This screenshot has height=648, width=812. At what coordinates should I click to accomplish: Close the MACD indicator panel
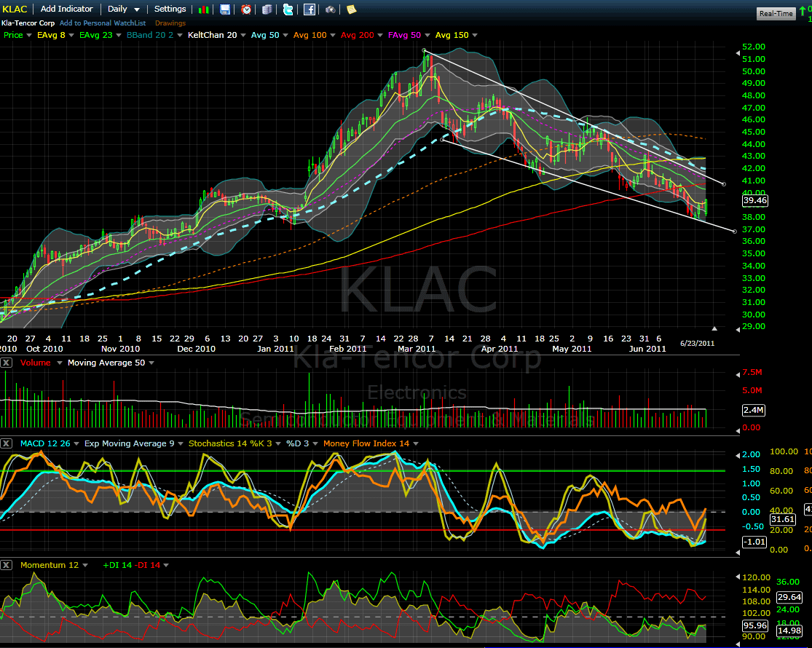point(7,443)
